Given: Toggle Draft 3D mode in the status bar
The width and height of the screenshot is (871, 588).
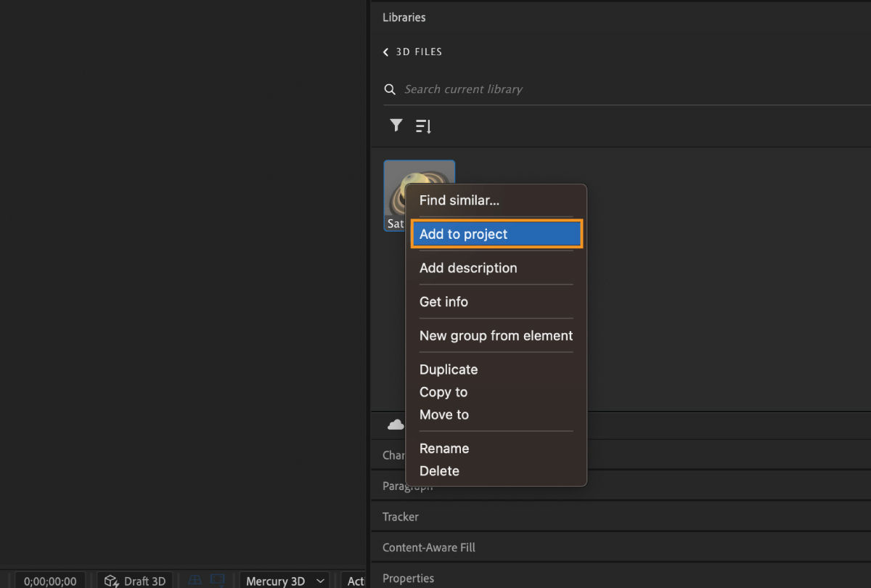Looking at the screenshot, I should (135, 581).
